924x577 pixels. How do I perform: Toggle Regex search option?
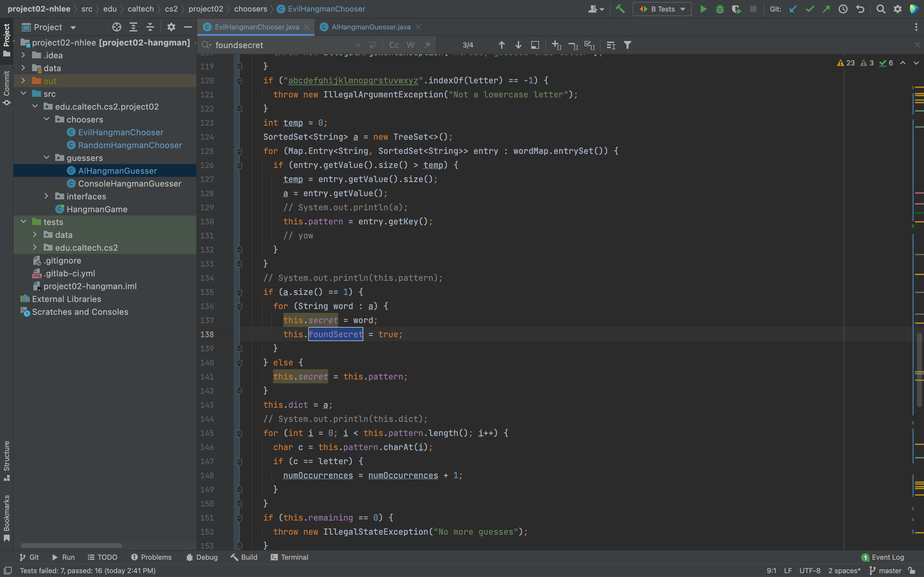[x=427, y=45]
